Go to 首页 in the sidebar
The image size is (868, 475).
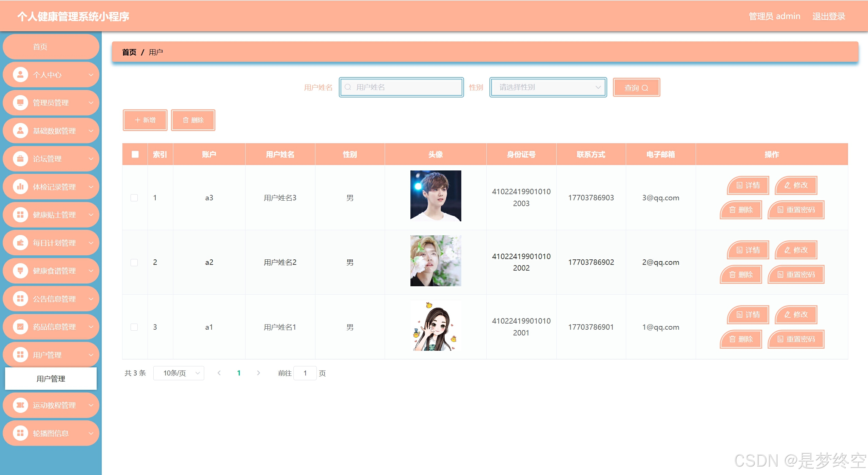pyautogui.click(x=51, y=47)
